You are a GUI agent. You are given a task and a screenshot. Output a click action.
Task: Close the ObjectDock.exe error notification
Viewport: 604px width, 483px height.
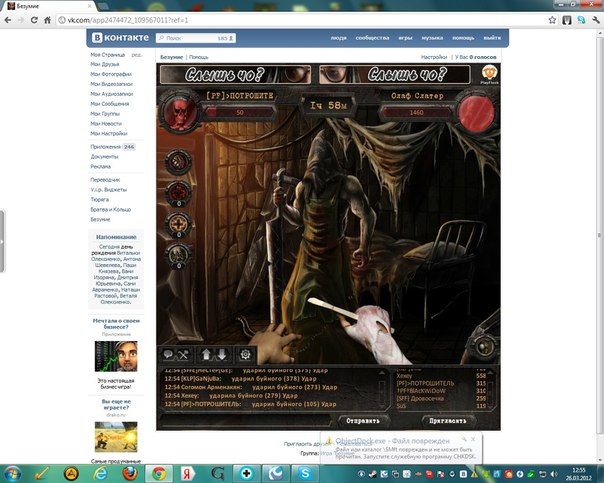point(473,439)
